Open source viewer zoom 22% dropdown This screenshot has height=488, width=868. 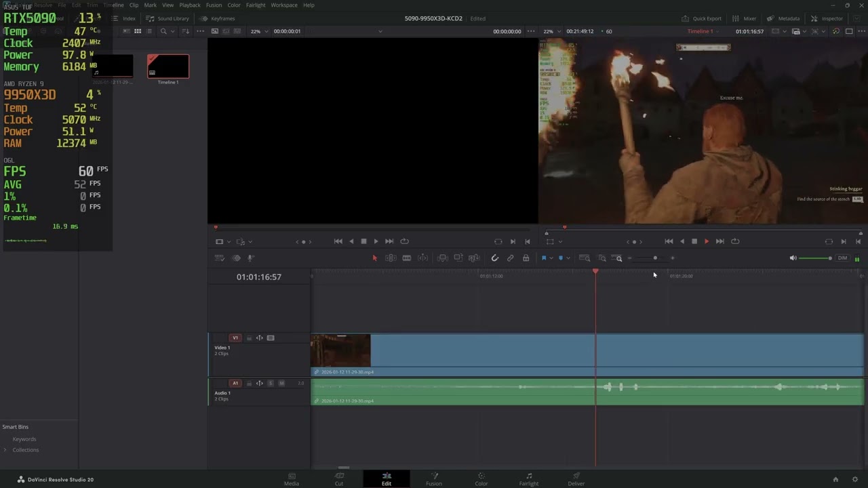(x=260, y=31)
